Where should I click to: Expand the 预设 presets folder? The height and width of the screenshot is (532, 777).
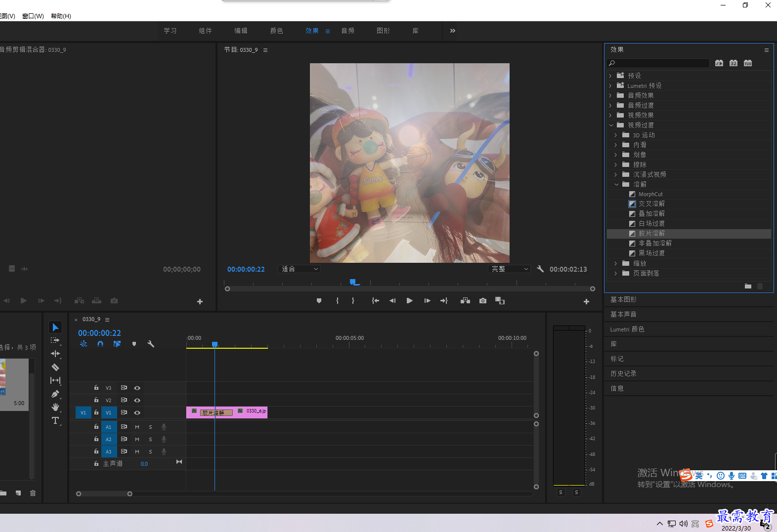click(610, 76)
